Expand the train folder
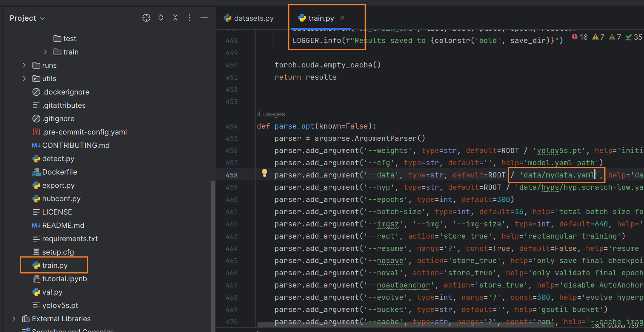This screenshot has height=332, width=644. 45,52
